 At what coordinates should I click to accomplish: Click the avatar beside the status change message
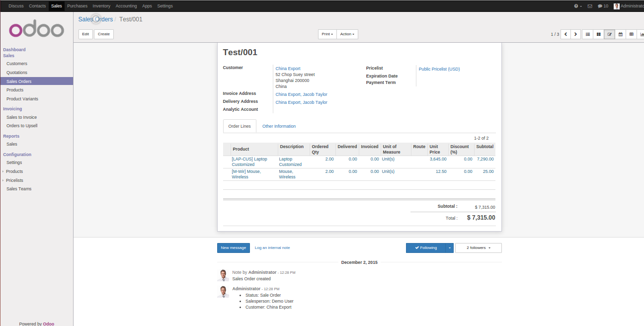[x=223, y=292]
